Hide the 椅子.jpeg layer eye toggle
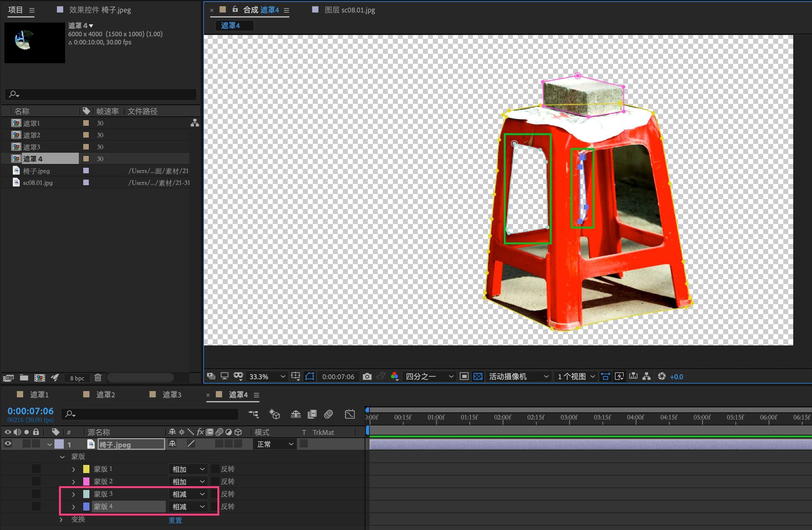 point(8,444)
